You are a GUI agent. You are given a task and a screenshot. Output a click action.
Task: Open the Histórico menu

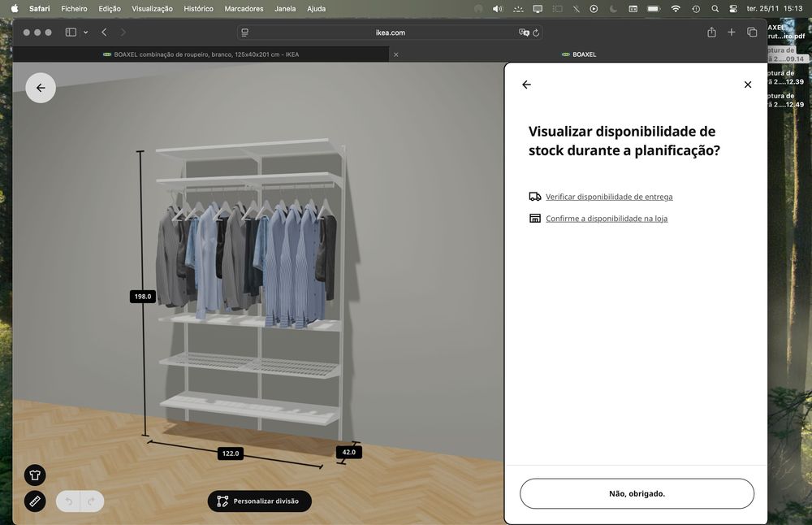pos(198,8)
